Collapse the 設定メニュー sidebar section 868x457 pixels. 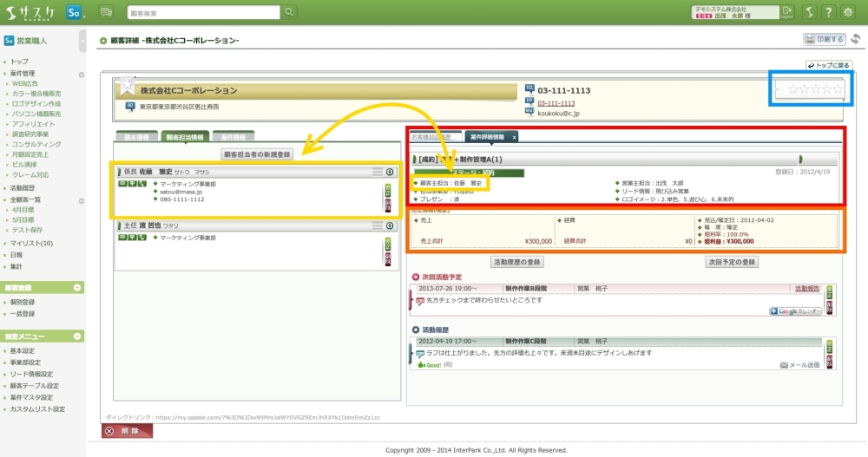coord(77,336)
